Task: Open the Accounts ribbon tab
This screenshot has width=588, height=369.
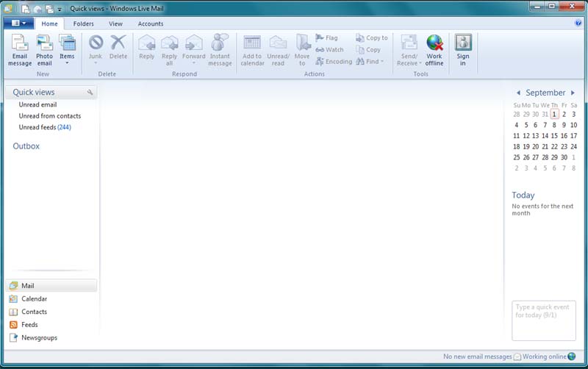Action: [x=151, y=24]
